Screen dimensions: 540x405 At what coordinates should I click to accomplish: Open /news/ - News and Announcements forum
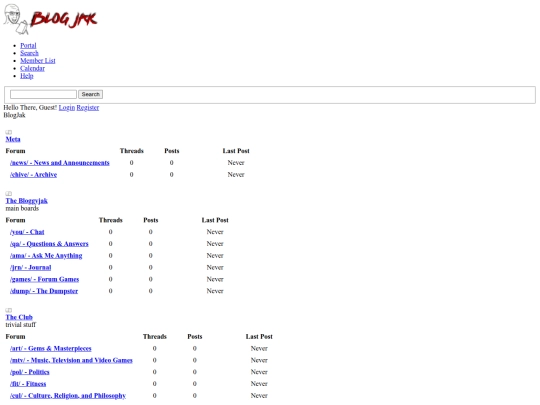60,163
